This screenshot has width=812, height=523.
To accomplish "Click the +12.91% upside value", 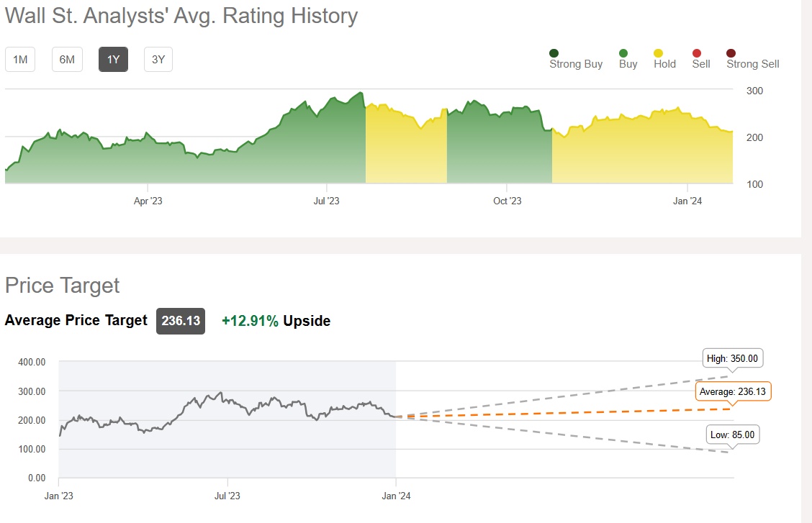I will [x=250, y=321].
